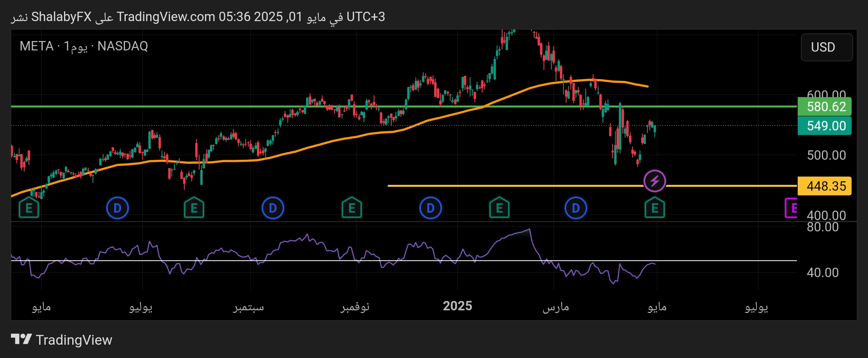This screenshot has width=868, height=358.
Task: Open the dividend D marker nearest the مارس label
Action: [x=576, y=208]
